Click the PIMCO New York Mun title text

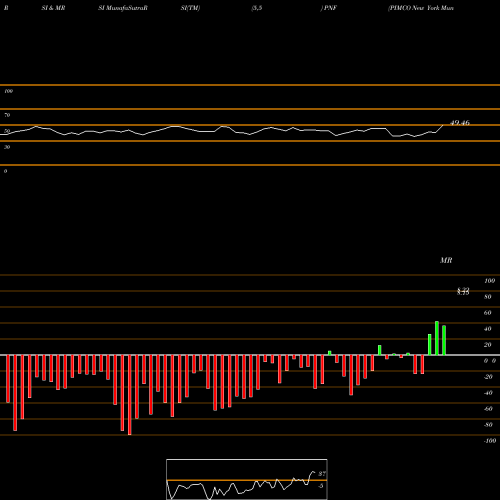pos(421,8)
